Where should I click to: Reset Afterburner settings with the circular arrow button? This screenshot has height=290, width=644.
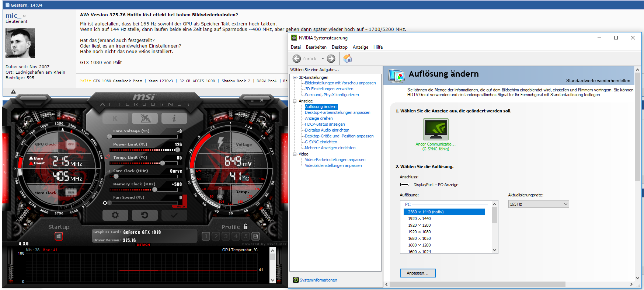145,215
